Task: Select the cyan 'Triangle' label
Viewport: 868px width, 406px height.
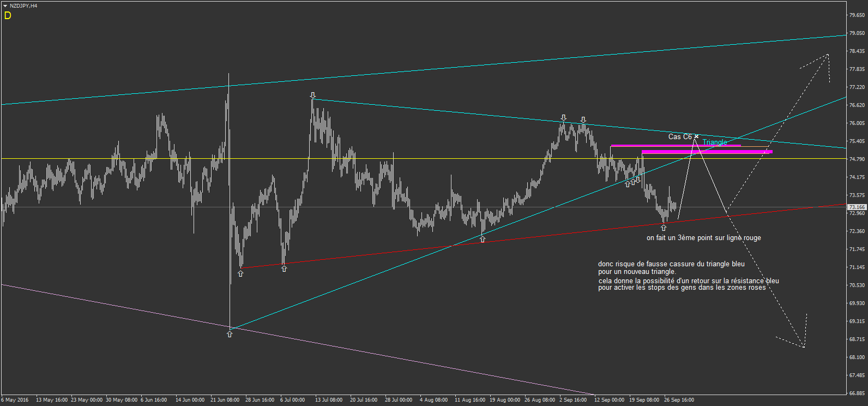Action: coord(715,142)
